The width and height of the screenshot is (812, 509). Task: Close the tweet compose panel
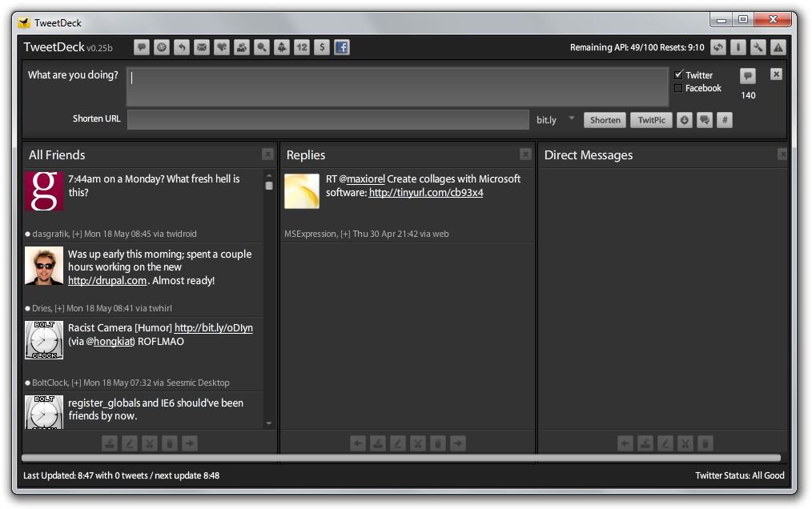[x=776, y=74]
